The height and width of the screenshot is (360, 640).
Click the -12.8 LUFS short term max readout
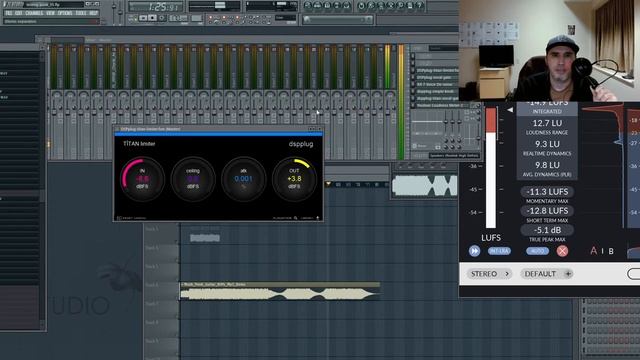547,211
